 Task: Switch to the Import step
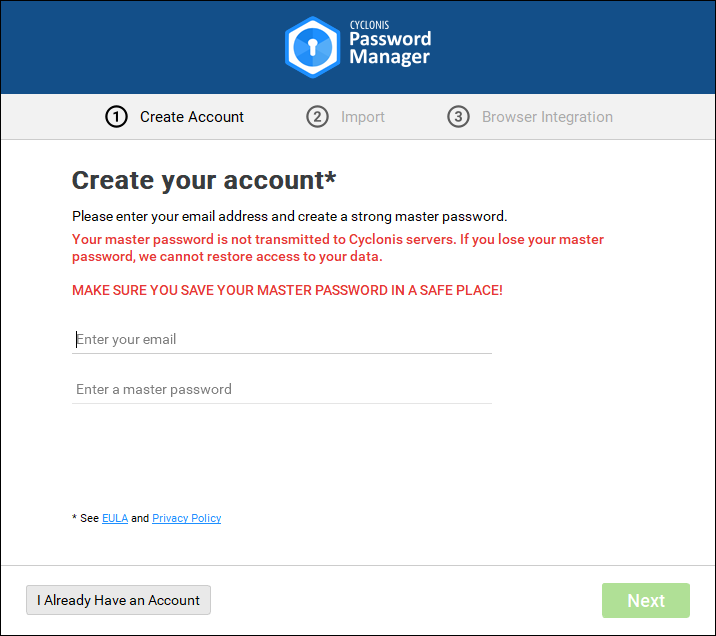tap(362, 117)
